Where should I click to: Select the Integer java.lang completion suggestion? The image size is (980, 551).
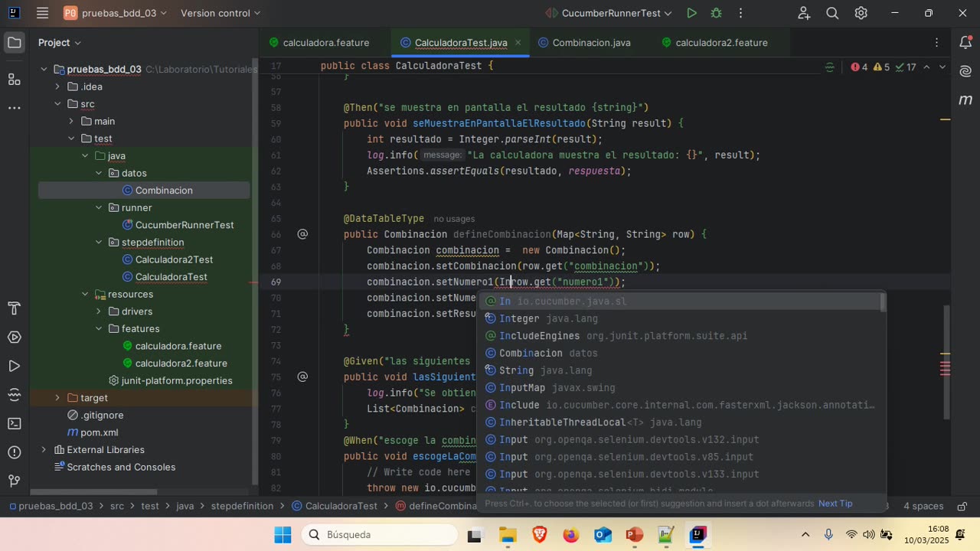pyautogui.click(x=681, y=318)
